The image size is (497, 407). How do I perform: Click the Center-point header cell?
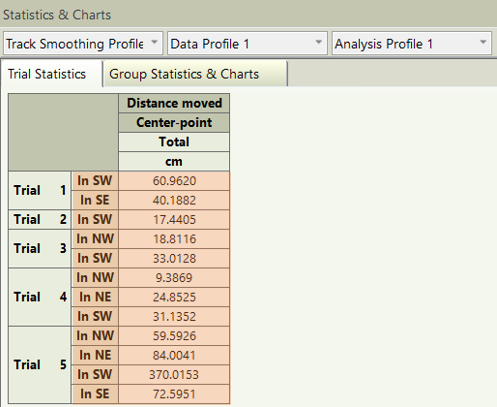[x=174, y=123]
